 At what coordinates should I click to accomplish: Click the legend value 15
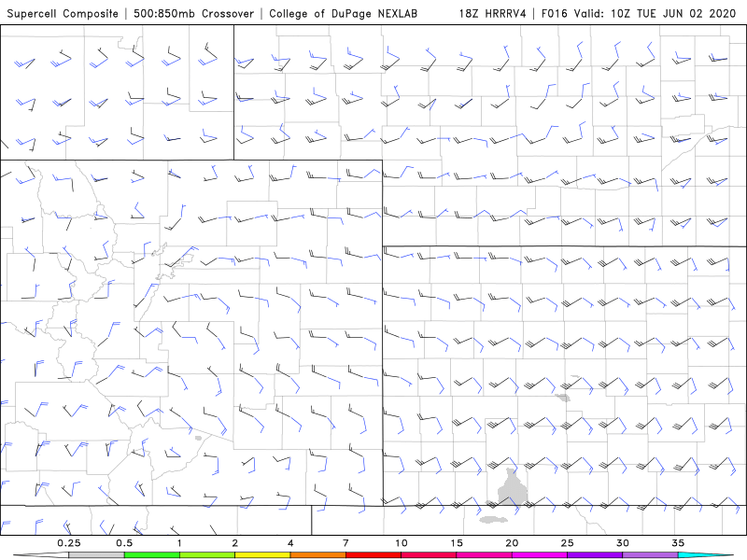click(457, 543)
